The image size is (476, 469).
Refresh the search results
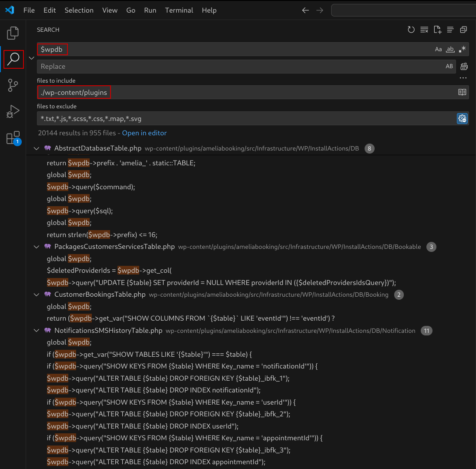(411, 30)
